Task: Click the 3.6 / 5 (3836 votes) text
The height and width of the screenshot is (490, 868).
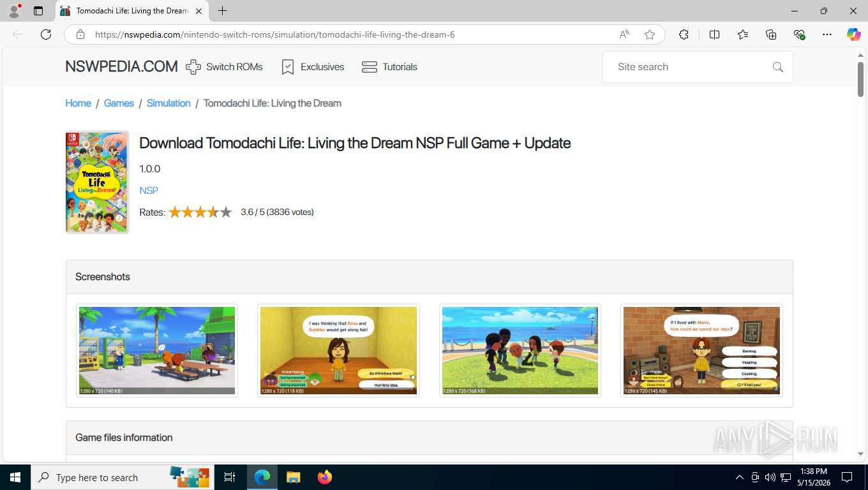Action: coord(277,212)
